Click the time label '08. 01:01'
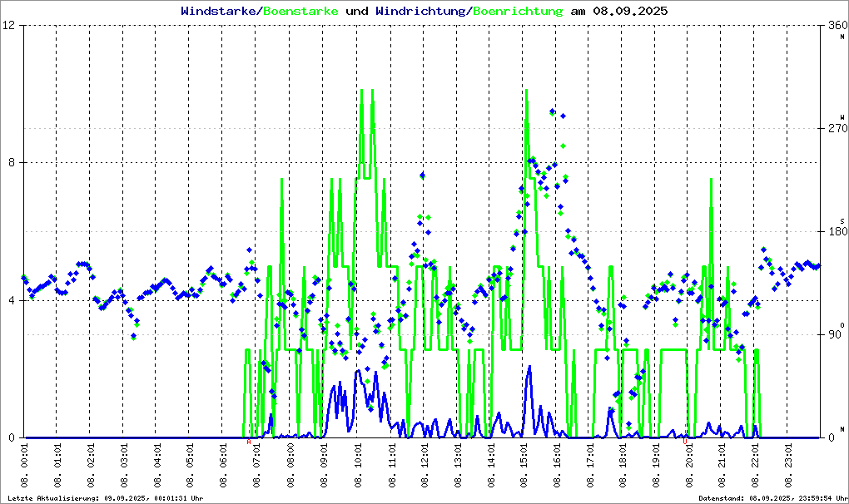Viewport: 849px width, 504px height. tap(57, 466)
